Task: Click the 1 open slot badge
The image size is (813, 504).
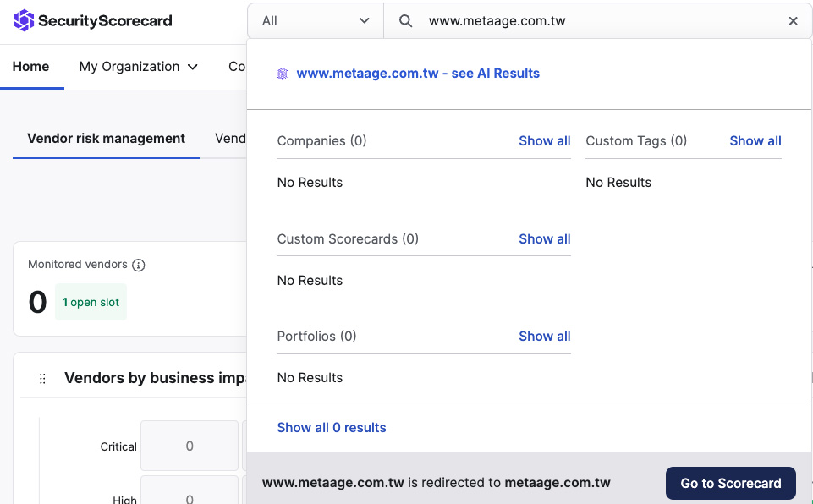Action: click(91, 302)
